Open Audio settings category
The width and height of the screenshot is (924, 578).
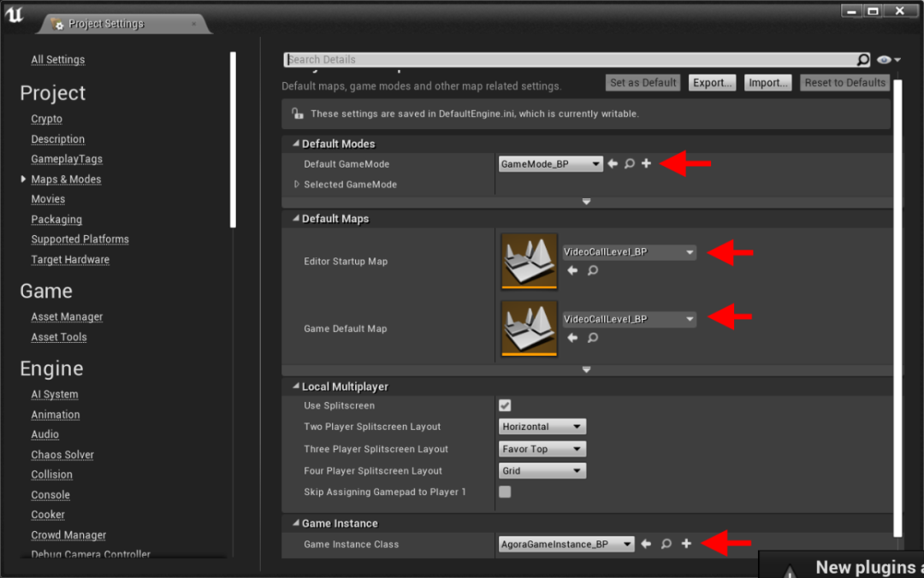(44, 434)
